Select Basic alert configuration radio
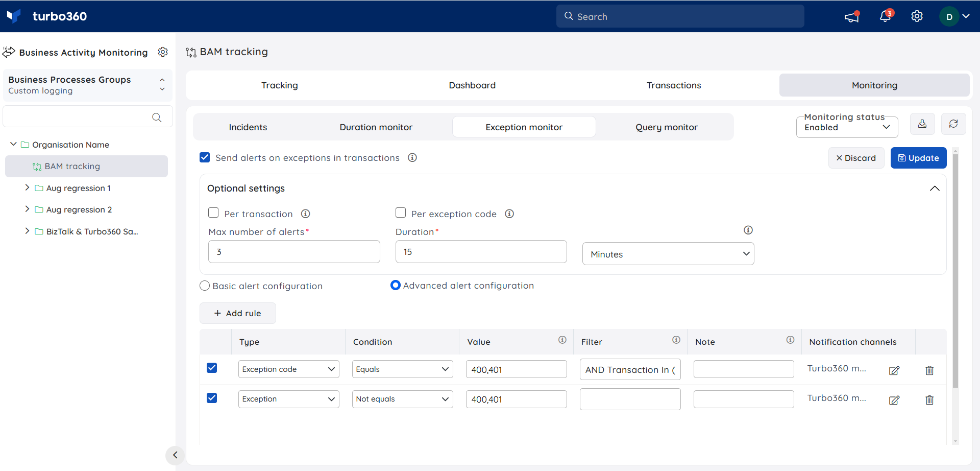This screenshot has width=980, height=471. pyautogui.click(x=205, y=286)
